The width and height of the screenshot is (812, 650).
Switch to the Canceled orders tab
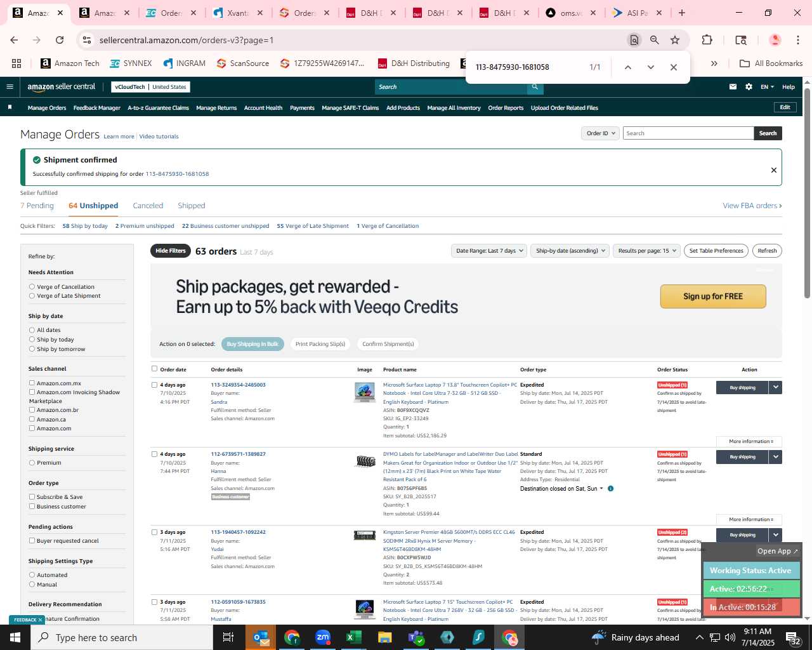pyautogui.click(x=148, y=206)
